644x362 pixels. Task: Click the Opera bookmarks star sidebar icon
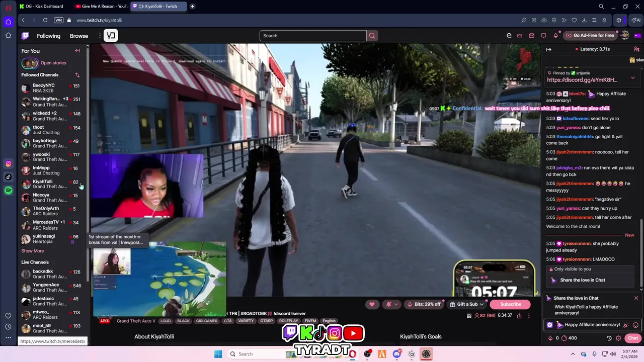click(x=8, y=35)
